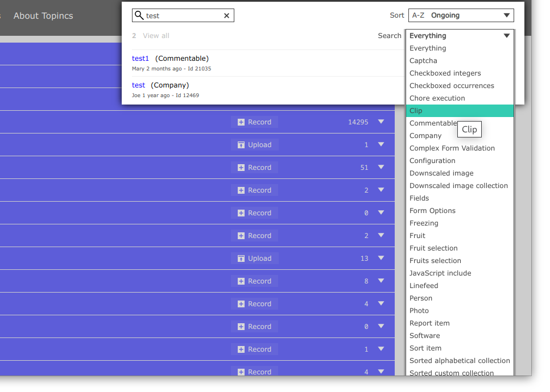Expand the row with count 14295
Screen dimensions: 550x392
point(381,122)
